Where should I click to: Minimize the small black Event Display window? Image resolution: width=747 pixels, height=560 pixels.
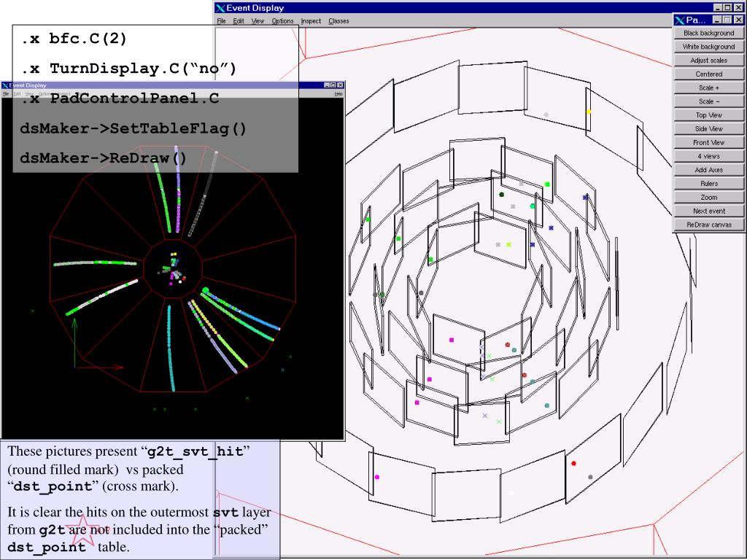coord(328,85)
